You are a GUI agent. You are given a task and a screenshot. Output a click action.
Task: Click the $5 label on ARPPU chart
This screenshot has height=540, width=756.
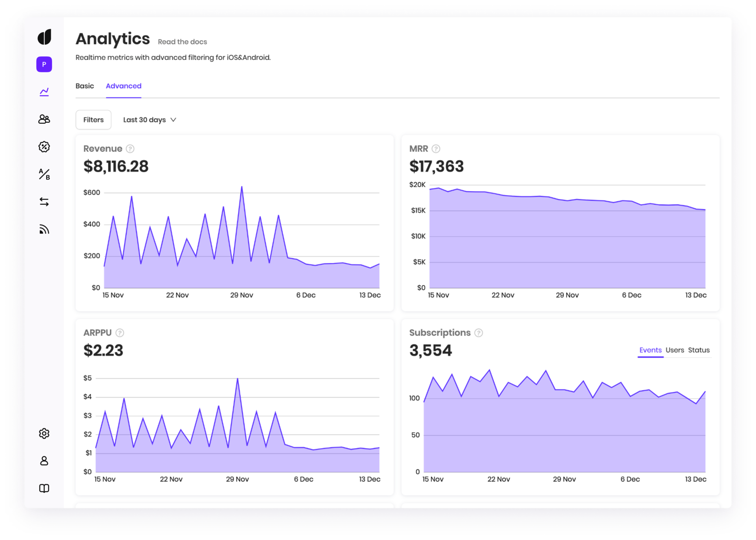pos(87,378)
